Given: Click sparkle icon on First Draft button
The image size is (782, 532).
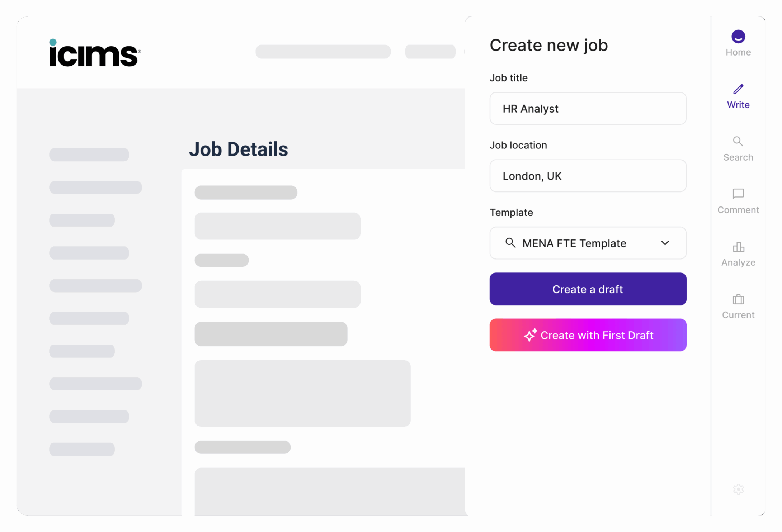Looking at the screenshot, I should [x=530, y=335].
